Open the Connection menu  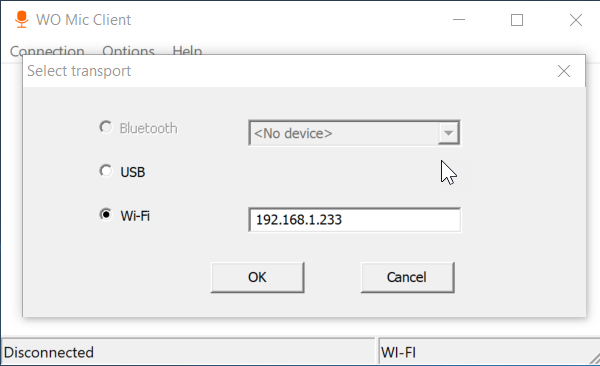(x=47, y=51)
